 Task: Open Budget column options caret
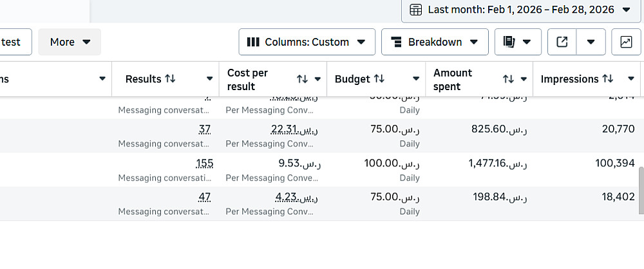[415, 79]
